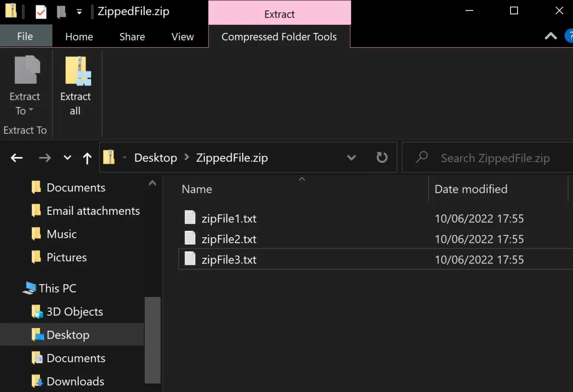The width and height of the screenshot is (573, 392).
Task: Click the Refresh icon in address bar
Action: tap(382, 158)
